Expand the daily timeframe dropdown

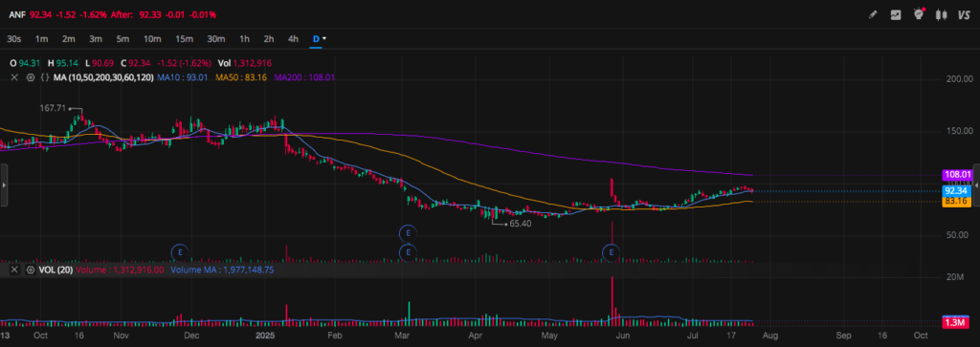320,38
